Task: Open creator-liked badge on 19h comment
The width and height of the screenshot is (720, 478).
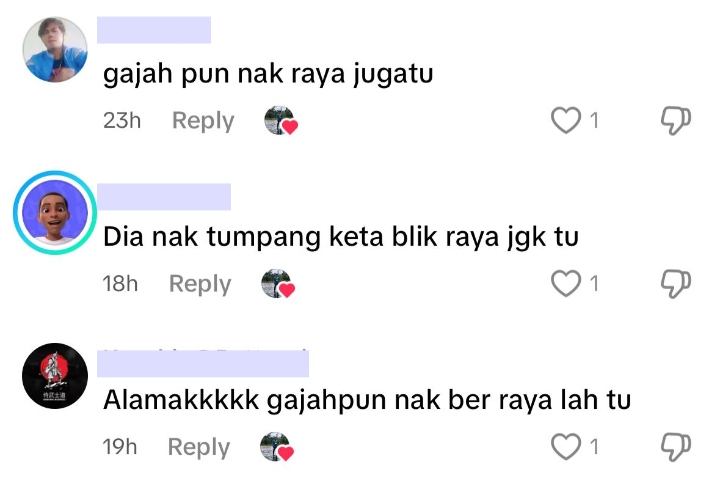Action: click(277, 447)
